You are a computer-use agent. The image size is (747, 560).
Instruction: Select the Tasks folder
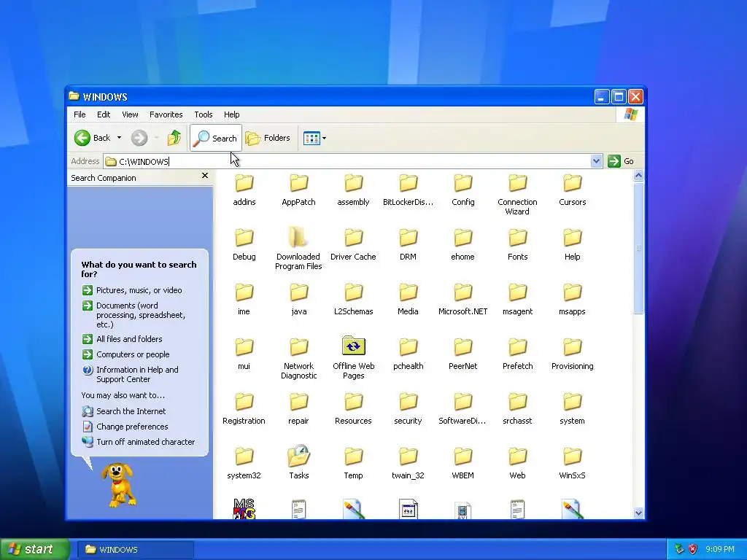[298, 462]
